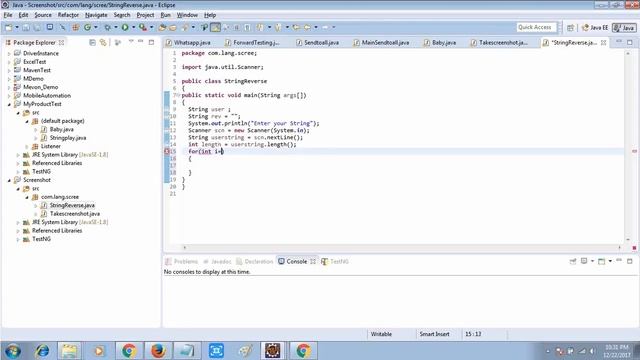Click Open Console icon
Screen dimensions: 640x360
coord(601,261)
